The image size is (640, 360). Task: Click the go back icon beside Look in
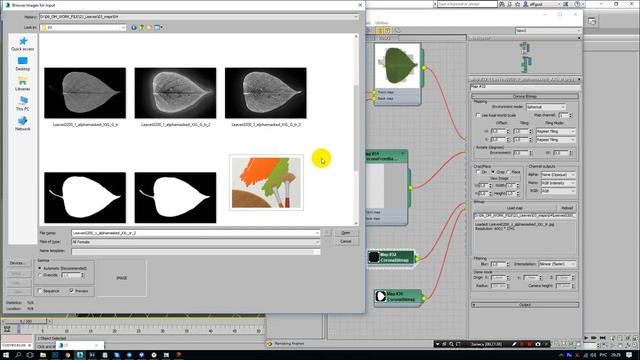[133, 27]
